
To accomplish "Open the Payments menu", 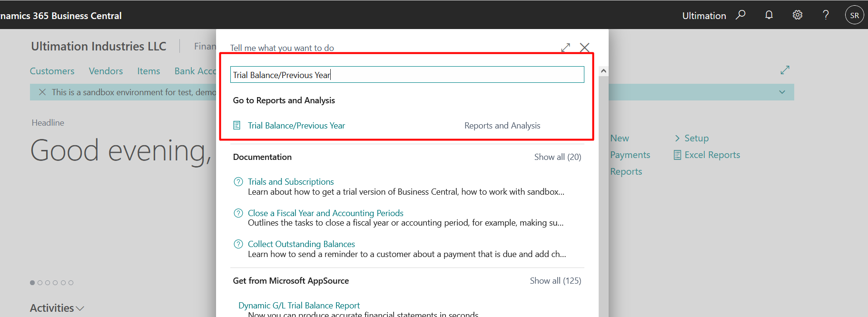I will [630, 155].
